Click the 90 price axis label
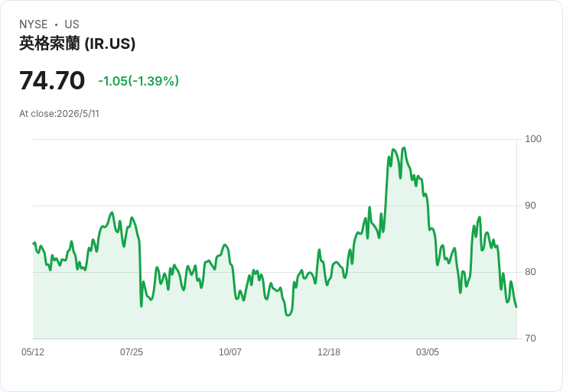Viewport: 563px width, 392px height. (x=530, y=206)
